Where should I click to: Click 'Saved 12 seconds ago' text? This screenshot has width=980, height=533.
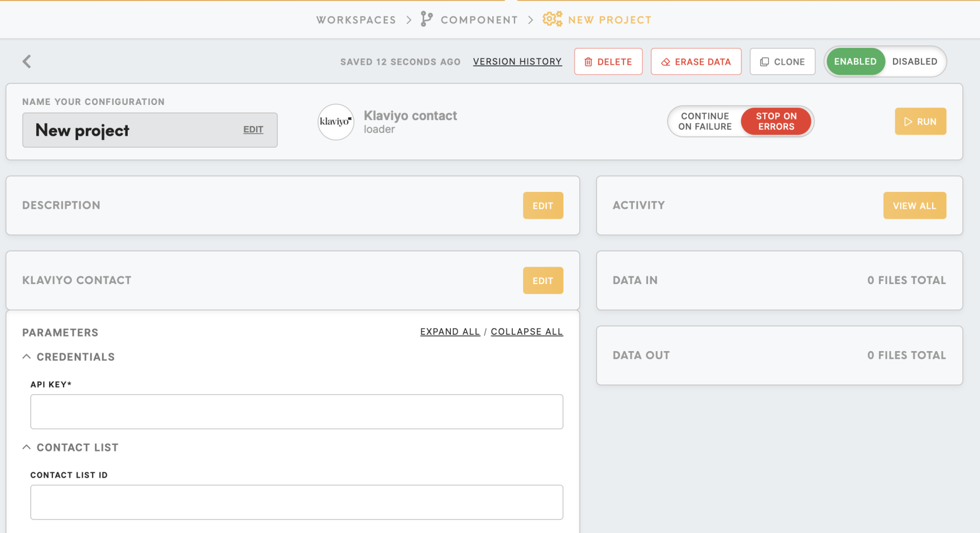point(400,62)
